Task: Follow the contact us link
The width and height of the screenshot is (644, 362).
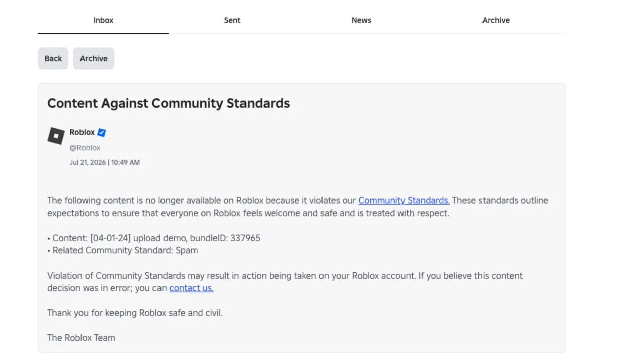Action: pos(191,288)
